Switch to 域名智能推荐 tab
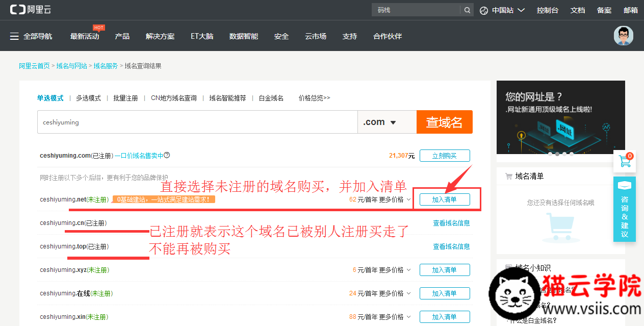This screenshot has width=644, height=326. pos(227,98)
